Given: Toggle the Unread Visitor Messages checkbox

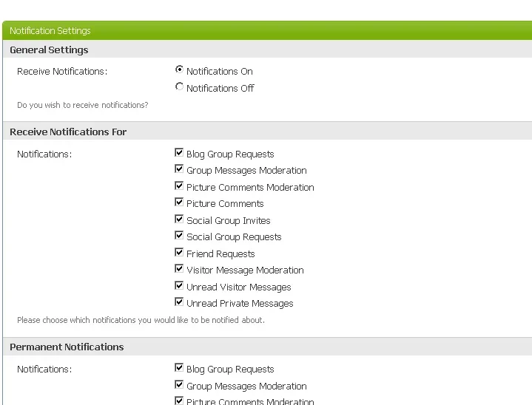Looking at the screenshot, I should click(x=179, y=285).
